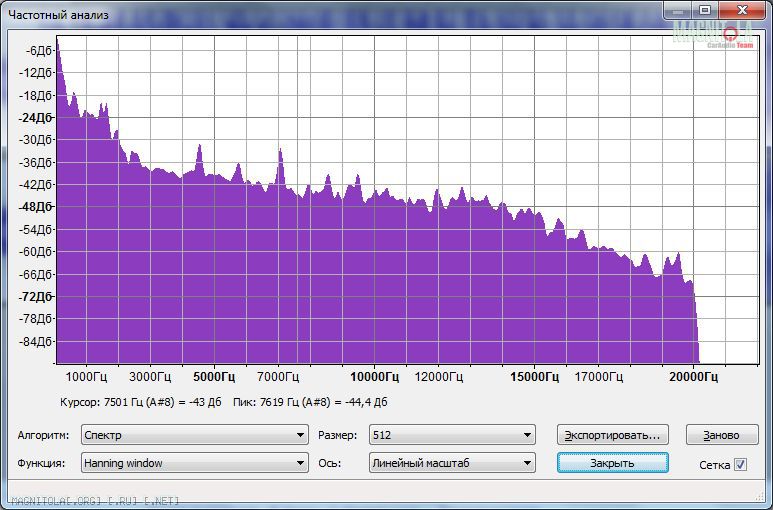
Task: Click the Заново button
Action: pos(722,435)
